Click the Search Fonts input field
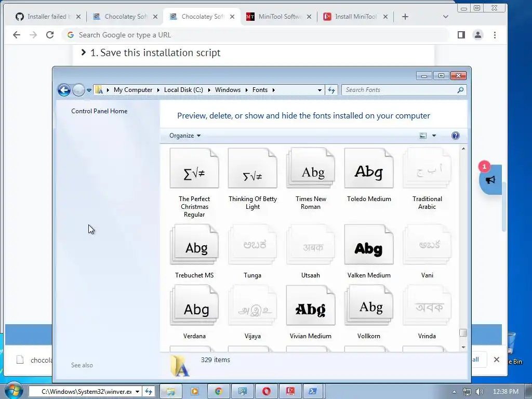Image resolution: width=532 pixels, height=399 pixels. pyautogui.click(x=400, y=90)
